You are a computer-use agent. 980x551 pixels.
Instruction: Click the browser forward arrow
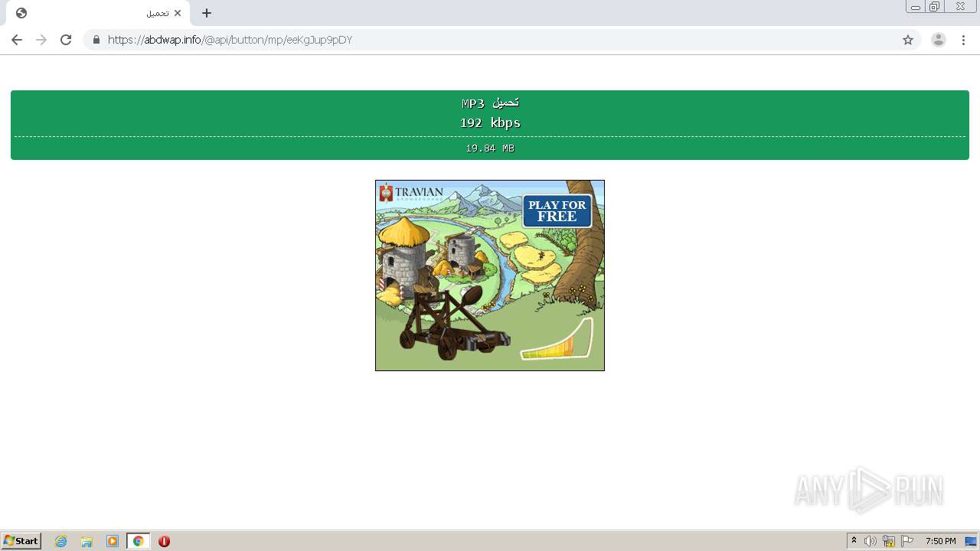pyautogui.click(x=41, y=40)
